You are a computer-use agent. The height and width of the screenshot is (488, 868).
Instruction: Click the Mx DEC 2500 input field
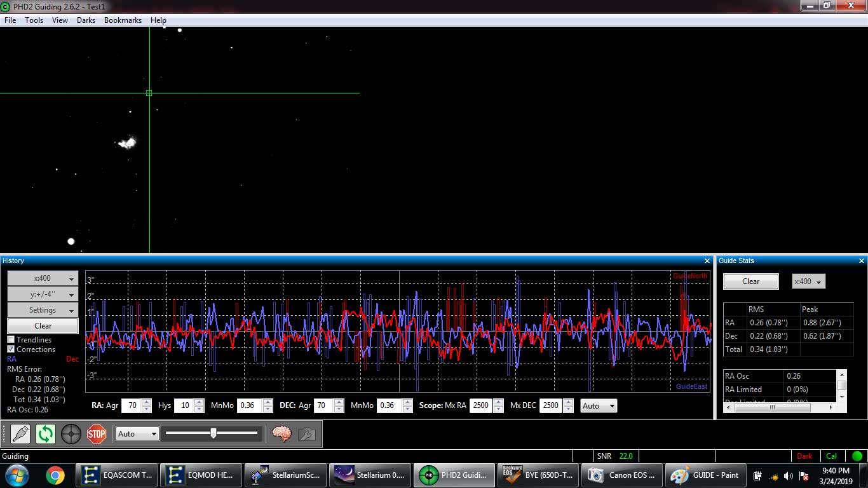click(551, 405)
